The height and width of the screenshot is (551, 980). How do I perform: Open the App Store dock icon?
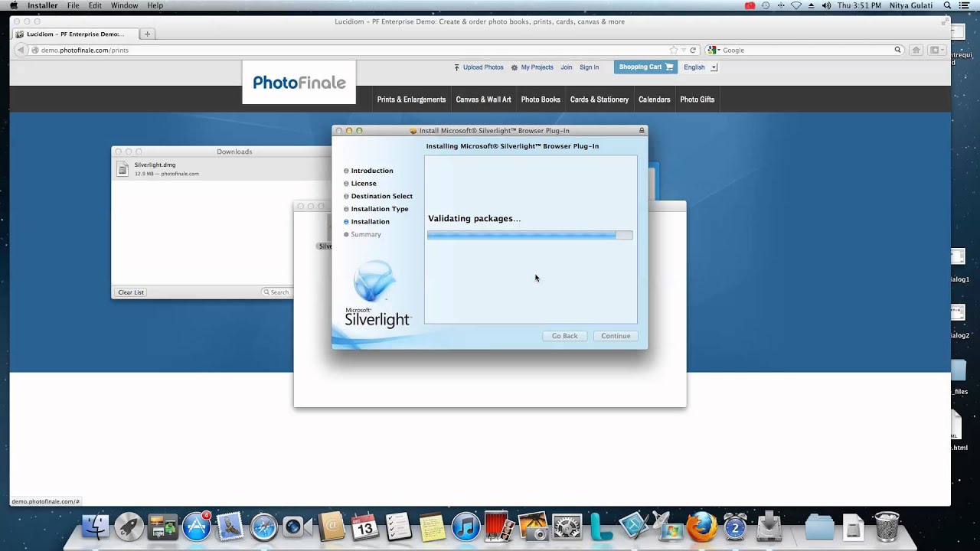(196, 527)
